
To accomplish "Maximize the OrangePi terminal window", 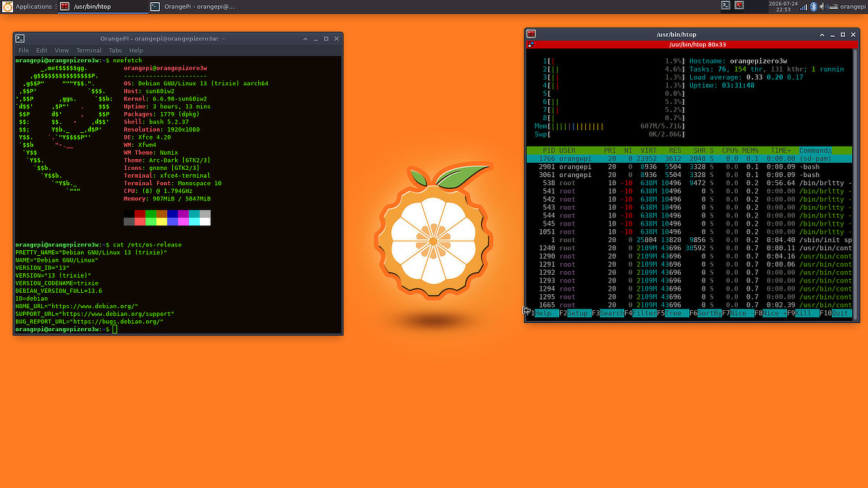I will pyautogui.click(x=326, y=38).
